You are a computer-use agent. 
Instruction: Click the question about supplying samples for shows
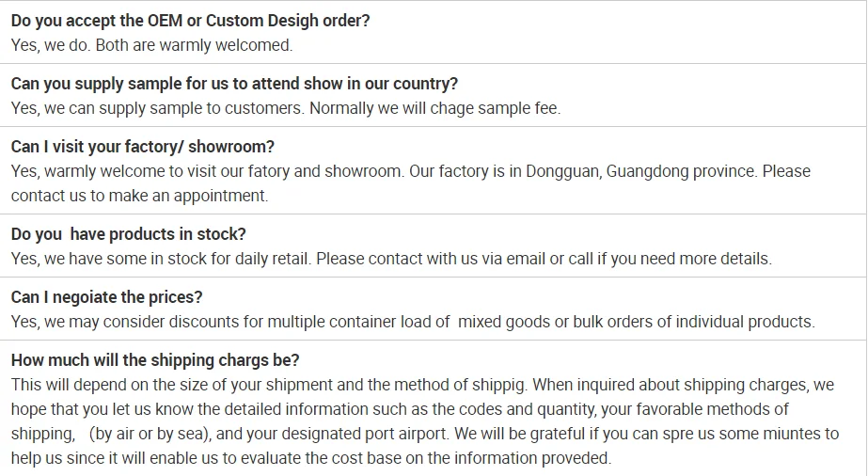234,84
